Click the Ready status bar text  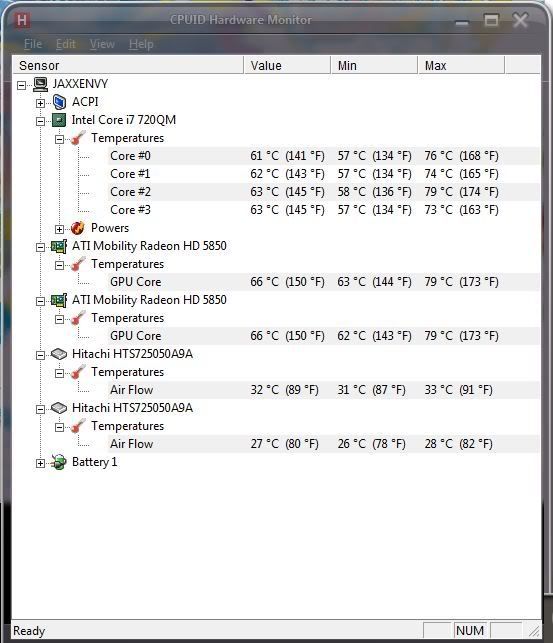pos(29,631)
